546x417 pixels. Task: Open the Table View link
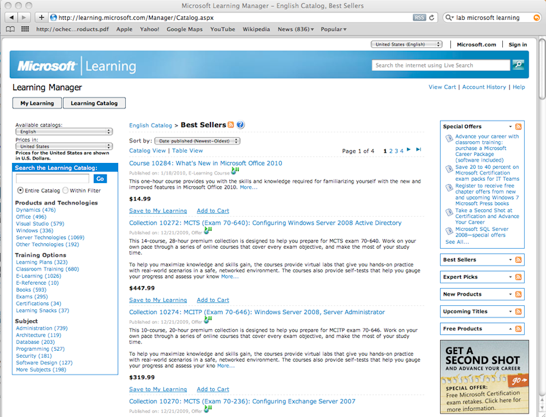(x=187, y=151)
